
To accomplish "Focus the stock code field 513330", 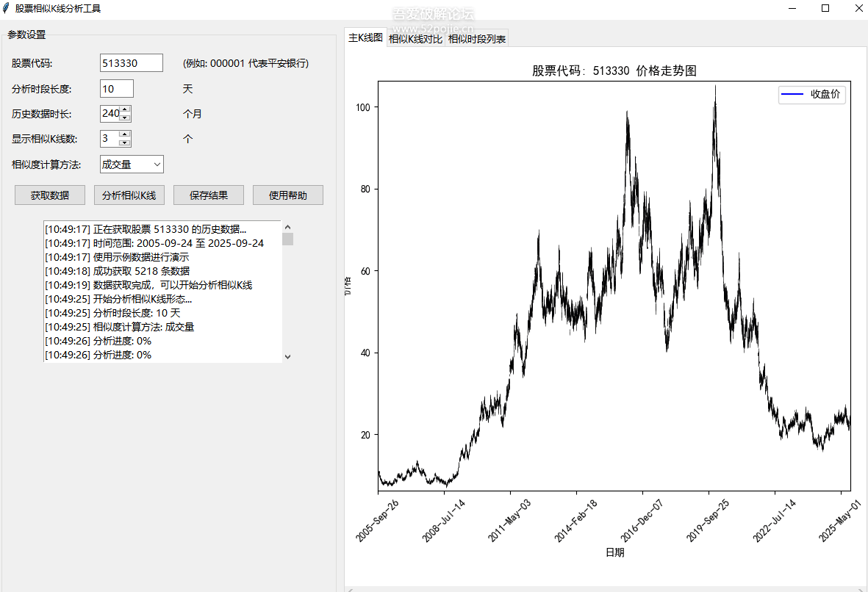I will [x=131, y=63].
